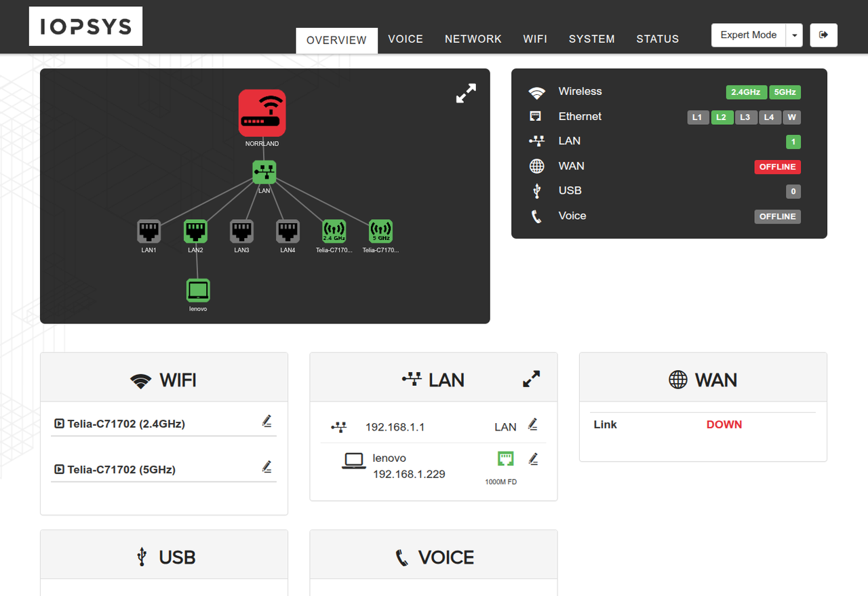The height and width of the screenshot is (596, 868).
Task: Click the L1 Ethernet port badge
Action: click(x=697, y=117)
